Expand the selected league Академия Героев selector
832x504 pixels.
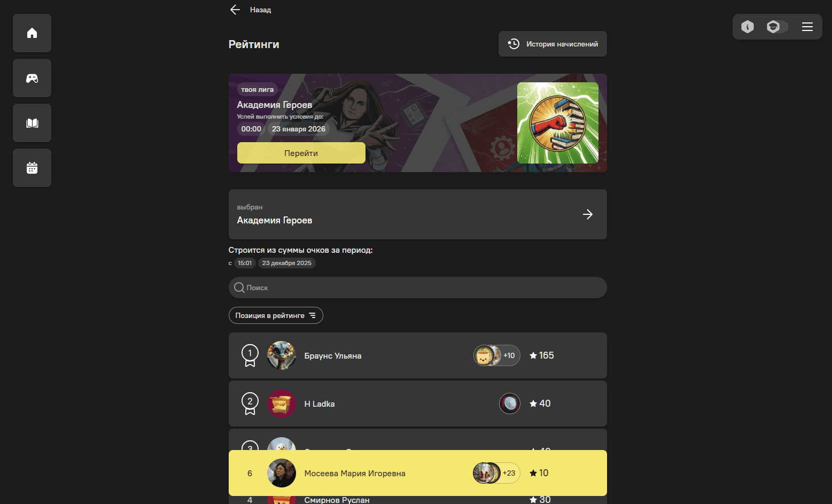point(418,214)
